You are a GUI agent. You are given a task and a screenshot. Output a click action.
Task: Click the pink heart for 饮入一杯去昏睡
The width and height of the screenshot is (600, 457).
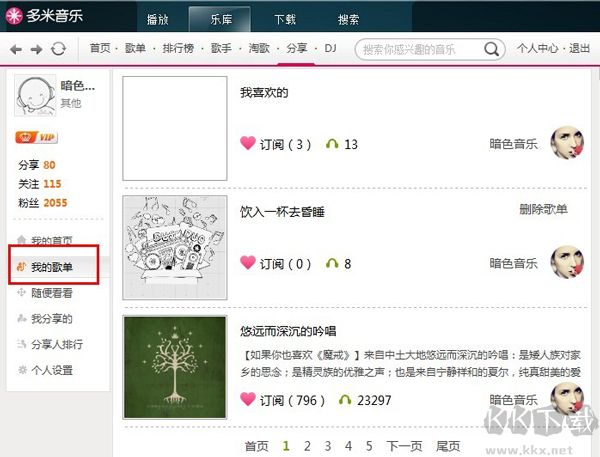click(248, 263)
